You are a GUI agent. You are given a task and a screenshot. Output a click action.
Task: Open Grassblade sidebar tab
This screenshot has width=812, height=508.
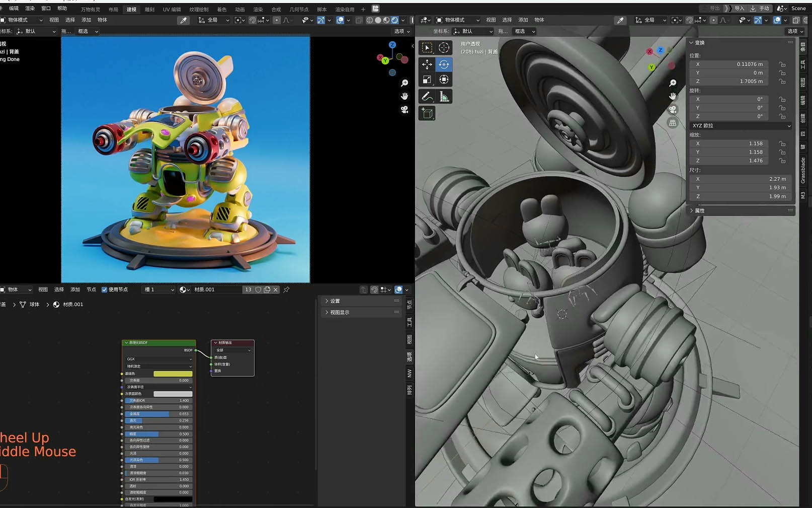click(x=803, y=170)
